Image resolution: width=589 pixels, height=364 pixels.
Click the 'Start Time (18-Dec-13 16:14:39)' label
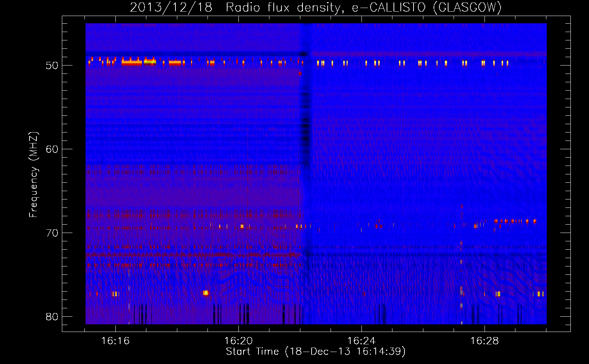click(316, 352)
